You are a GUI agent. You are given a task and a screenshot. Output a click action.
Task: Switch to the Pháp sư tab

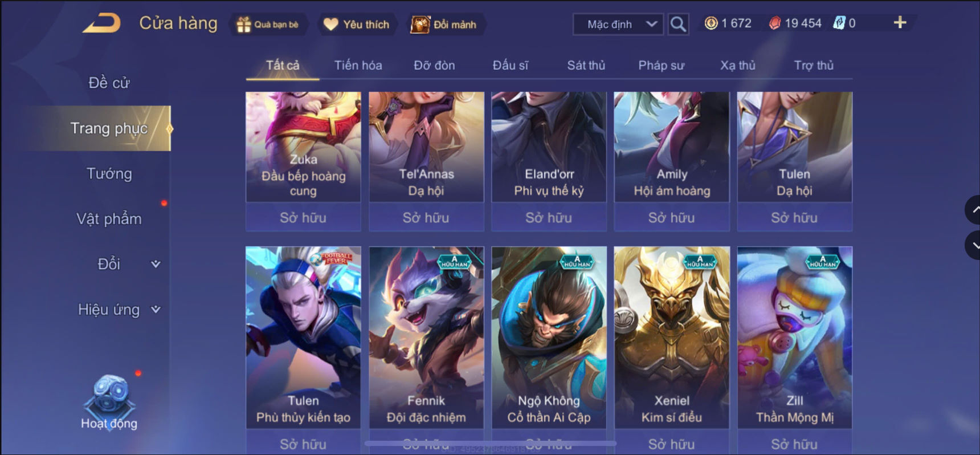[x=661, y=66]
